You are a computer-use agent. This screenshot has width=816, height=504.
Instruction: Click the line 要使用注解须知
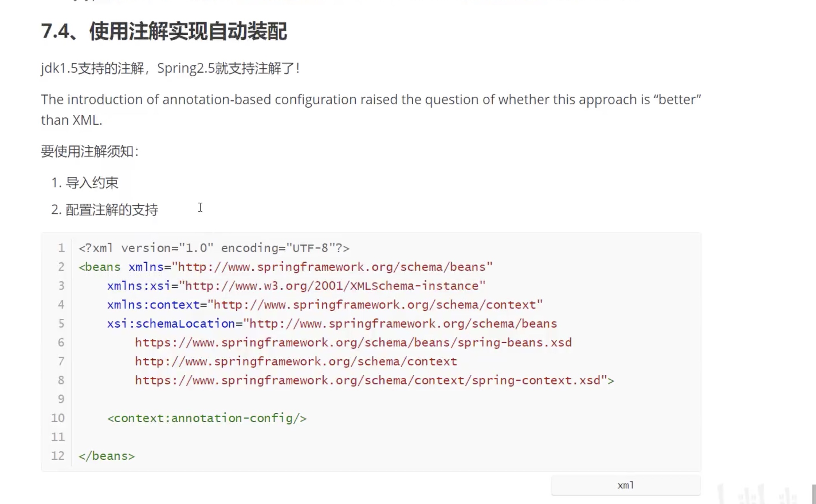click(89, 152)
